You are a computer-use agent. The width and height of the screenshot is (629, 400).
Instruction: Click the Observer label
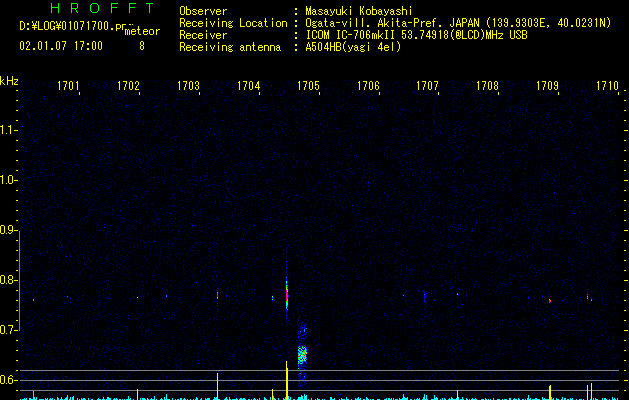pyautogui.click(x=203, y=11)
